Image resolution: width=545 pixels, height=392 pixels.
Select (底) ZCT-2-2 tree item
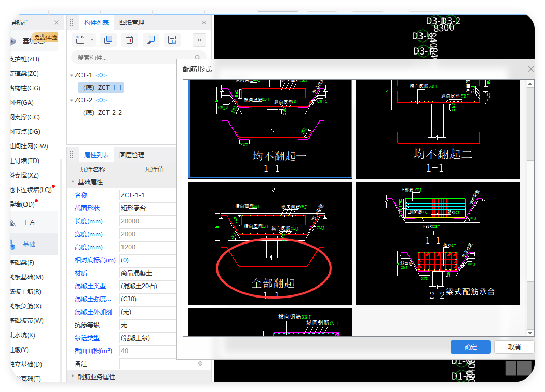click(x=102, y=112)
